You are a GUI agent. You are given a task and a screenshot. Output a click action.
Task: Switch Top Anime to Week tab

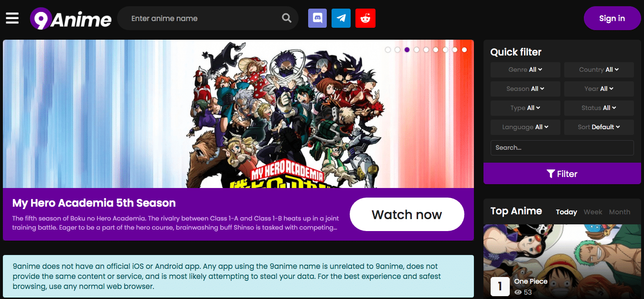point(593,212)
